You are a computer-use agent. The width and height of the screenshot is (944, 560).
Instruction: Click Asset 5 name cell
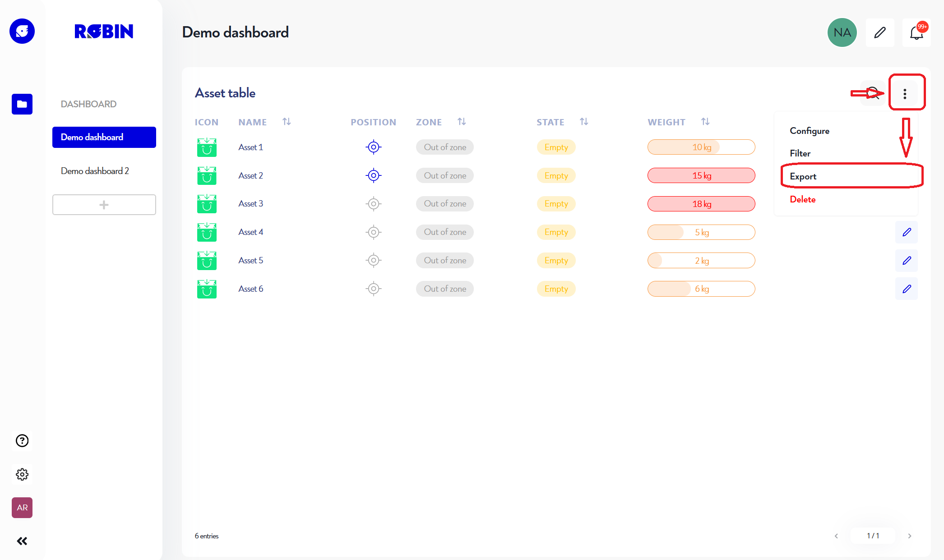click(250, 260)
